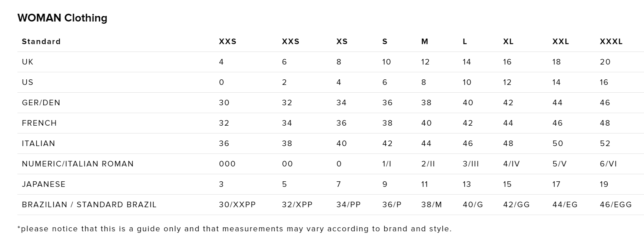Select the FRENCH row label
The height and width of the screenshot is (238, 644).
coord(39,123)
